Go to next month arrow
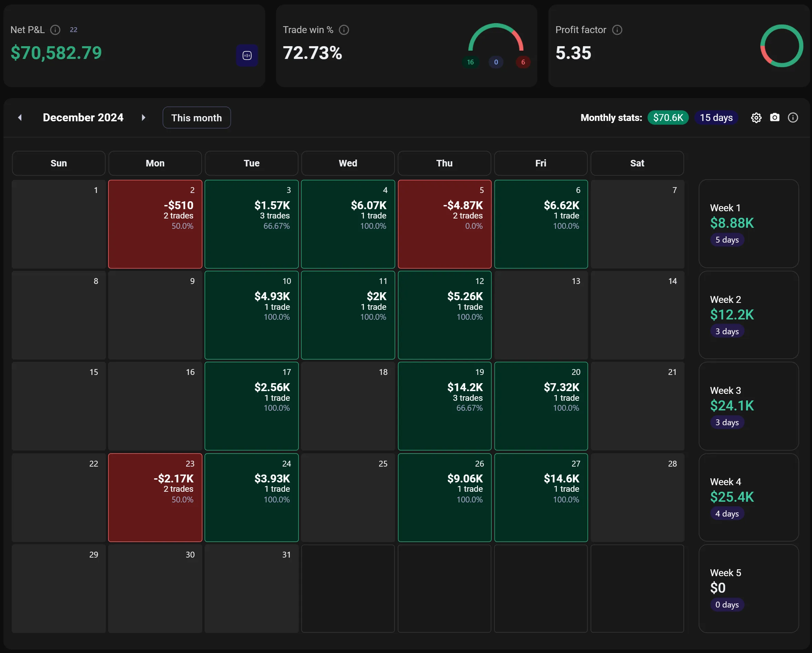Image resolution: width=812 pixels, height=653 pixels. tap(143, 118)
